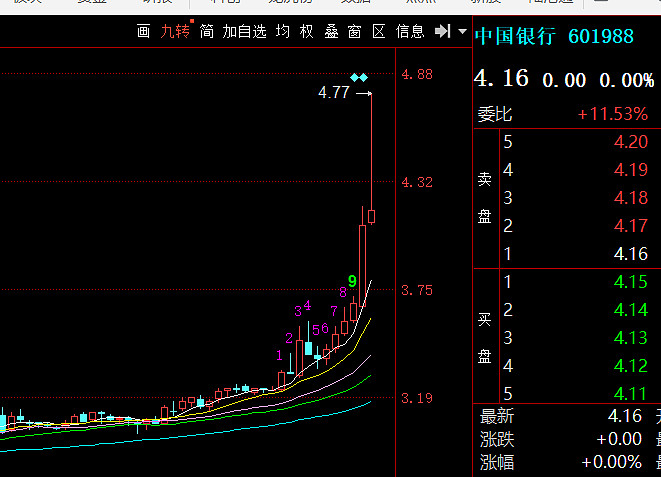661x477 pixels.
Task: Click the 画 drawing tool button
Action: (x=143, y=32)
